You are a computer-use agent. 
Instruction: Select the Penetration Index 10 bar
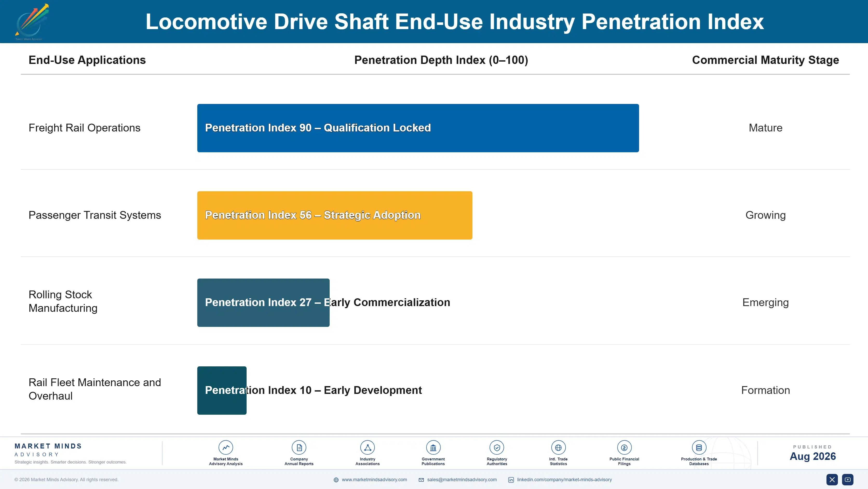[222, 391]
